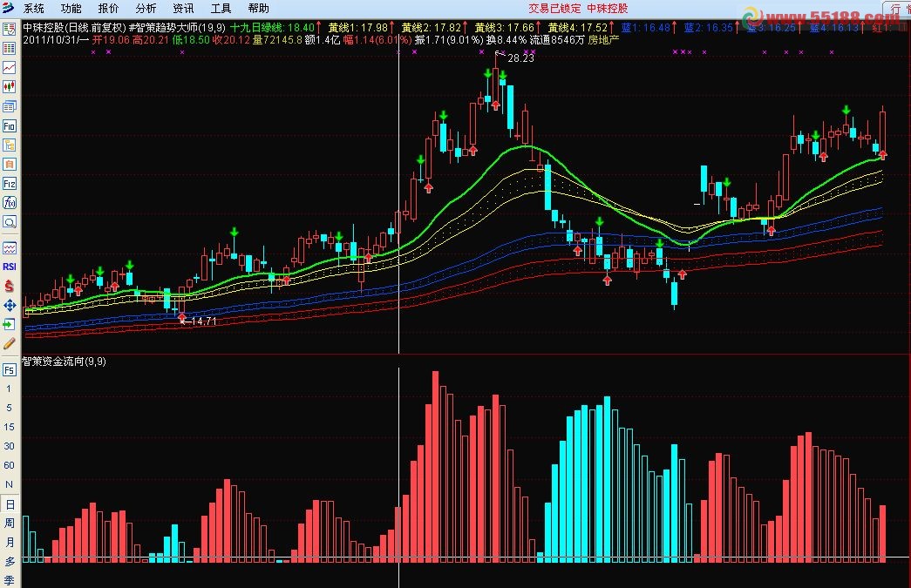This screenshot has height=588, width=911.
Task: Open the 分析 menu
Action: (146, 8)
